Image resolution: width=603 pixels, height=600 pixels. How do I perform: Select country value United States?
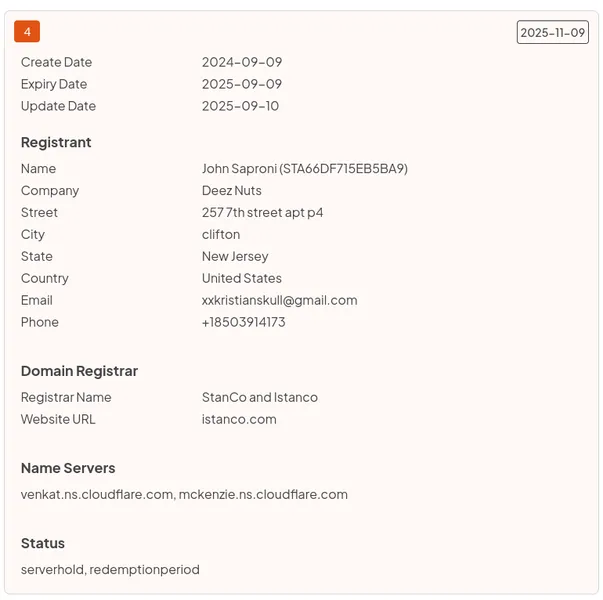click(x=242, y=278)
